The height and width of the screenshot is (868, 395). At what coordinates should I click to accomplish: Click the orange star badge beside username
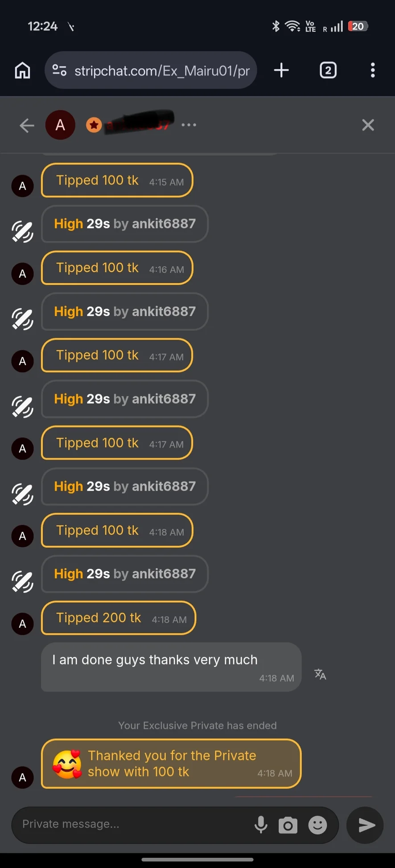click(94, 125)
